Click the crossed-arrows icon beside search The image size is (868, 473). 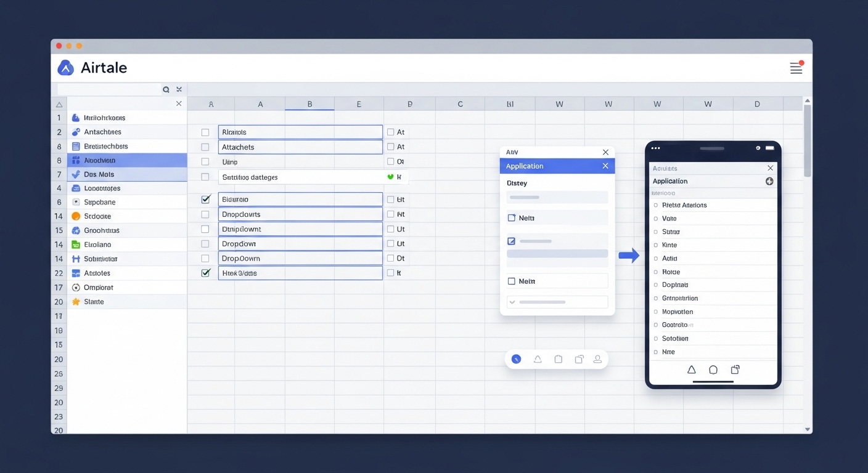pos(179,89)
